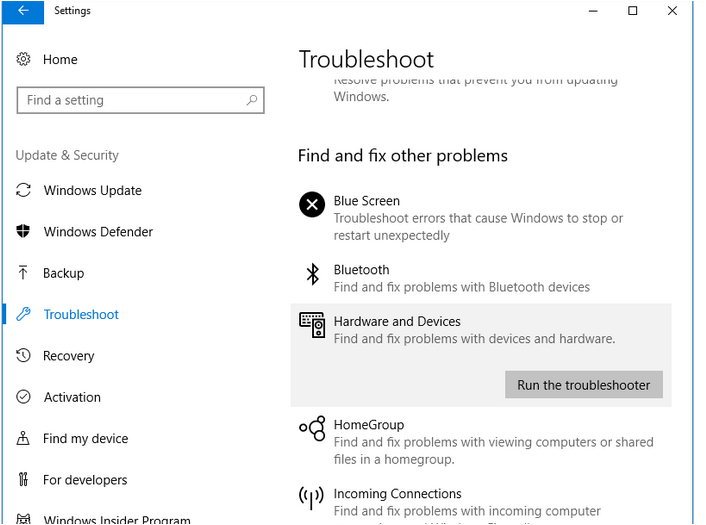
Task: Go to Windows Insider Program settings
Action: click(x=117, y=520)
